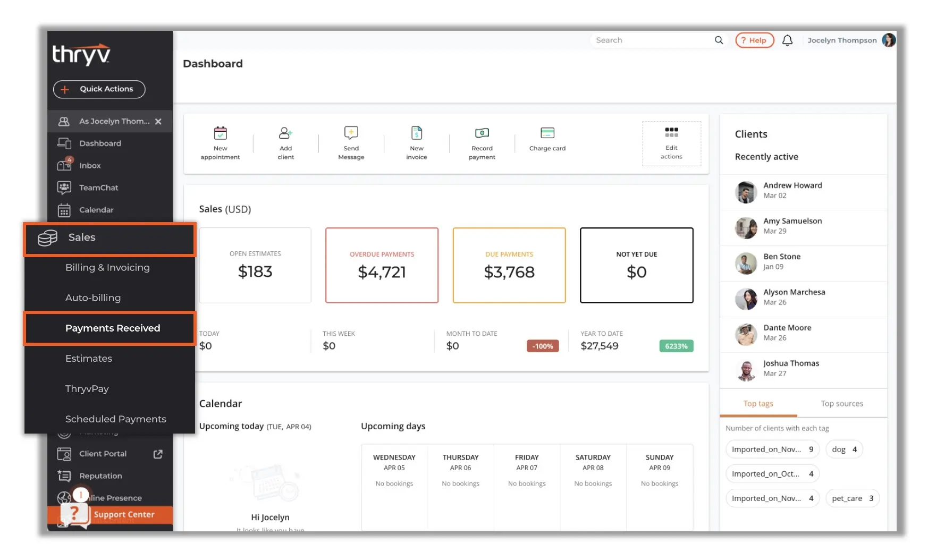The image size is (945, 560).
Task: Close the 'As Jocelyn Thom...' impersonation bar
Action: [x=158, y=122]
